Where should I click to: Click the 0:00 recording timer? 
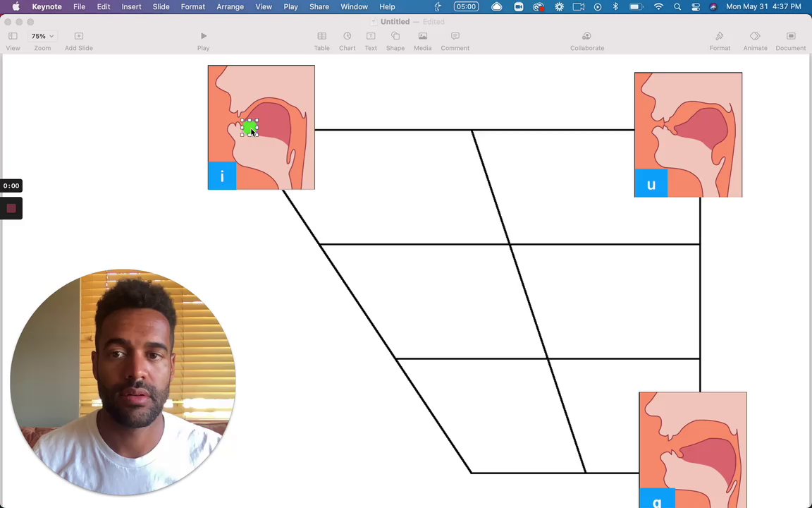11,186
